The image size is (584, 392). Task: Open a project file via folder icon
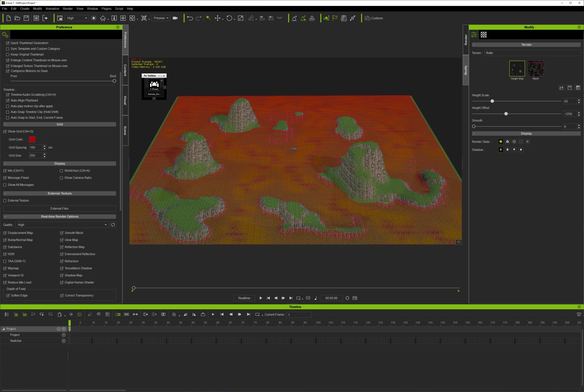pos(17,18)
